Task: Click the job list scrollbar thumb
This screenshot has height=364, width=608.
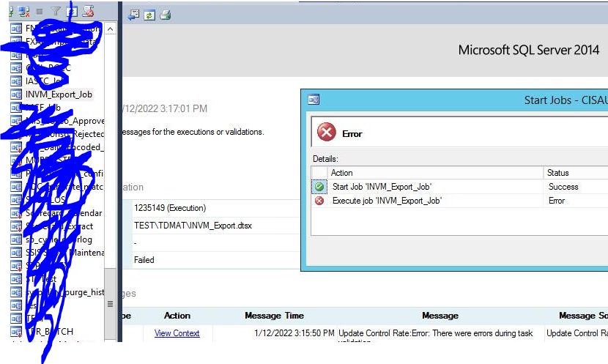Action: point(111,303)
